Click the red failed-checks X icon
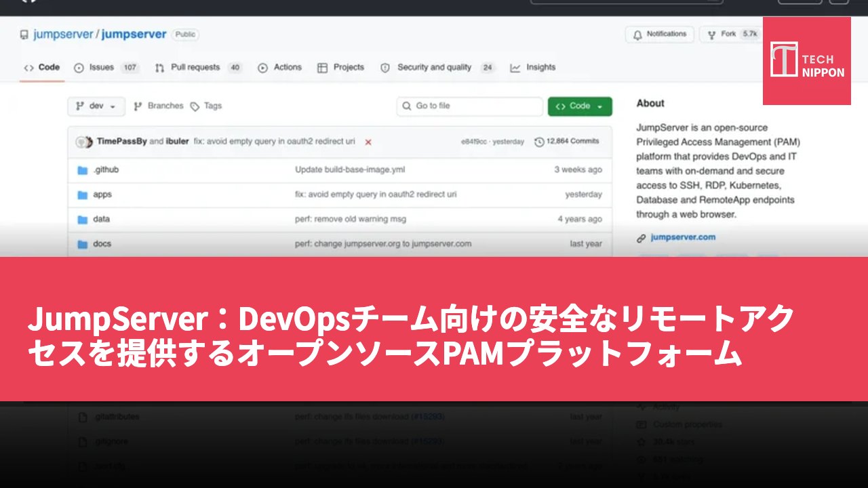The height and width of the screenshot is (488, 868). (368, 142)
